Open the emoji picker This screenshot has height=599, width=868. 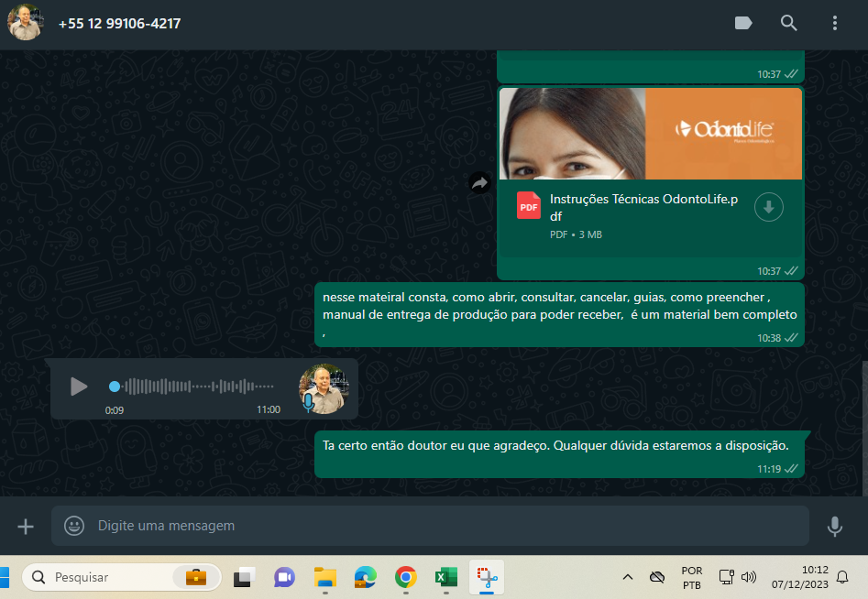pyautogui.click(x=74, y=526)
